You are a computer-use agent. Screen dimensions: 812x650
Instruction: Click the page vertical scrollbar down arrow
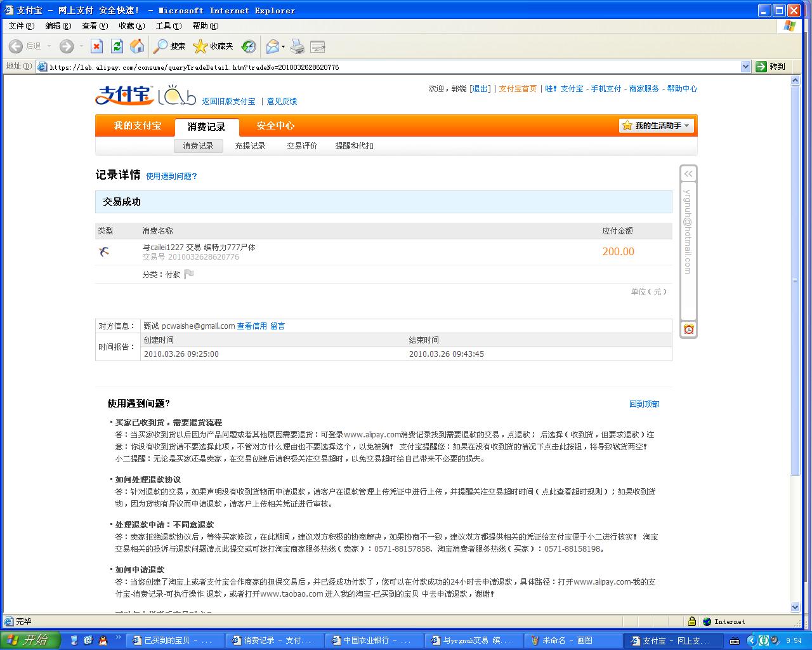click(x=796, y=607)
